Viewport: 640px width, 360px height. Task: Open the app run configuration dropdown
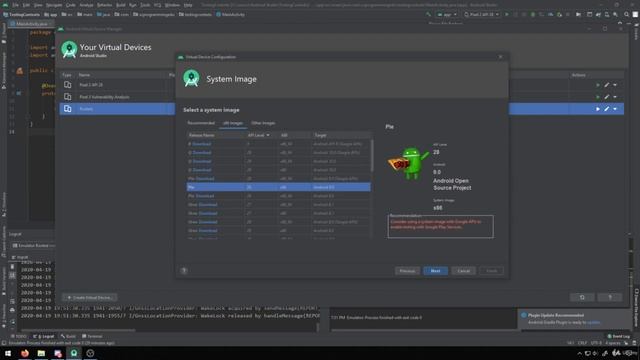pyautogui.click(x=447, y=14)
